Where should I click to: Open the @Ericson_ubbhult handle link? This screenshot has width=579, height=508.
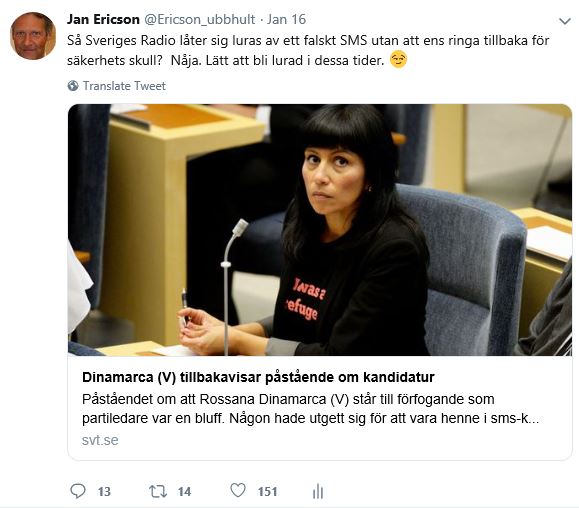pyautogui.click(x=199, y=20)
